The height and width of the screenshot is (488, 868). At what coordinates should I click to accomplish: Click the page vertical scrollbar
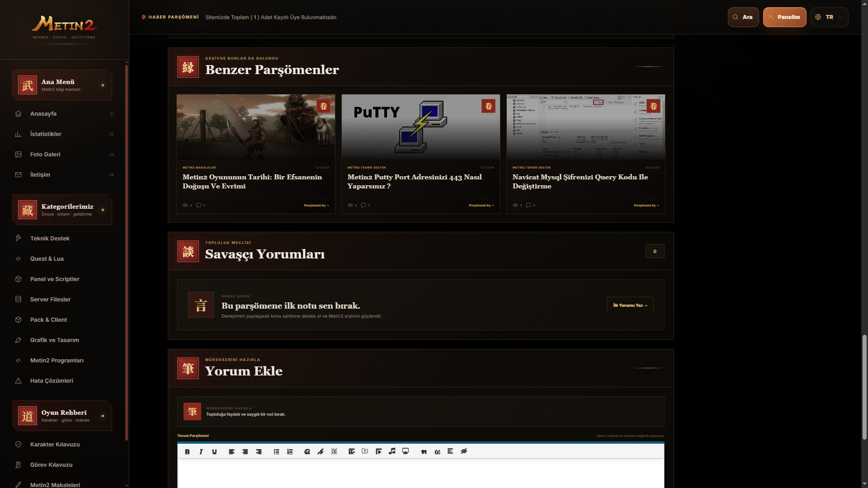pyautogui.click(x=864, y=387)
